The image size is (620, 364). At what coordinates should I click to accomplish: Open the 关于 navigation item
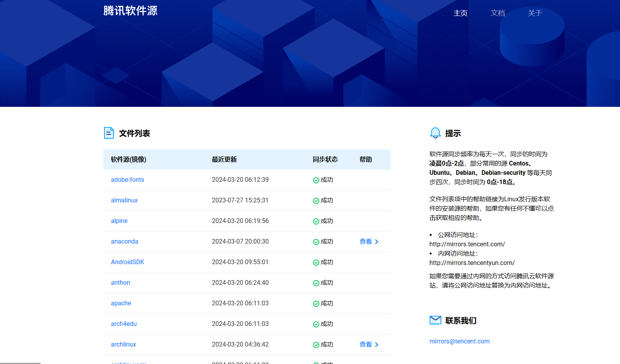pos(535,13)
